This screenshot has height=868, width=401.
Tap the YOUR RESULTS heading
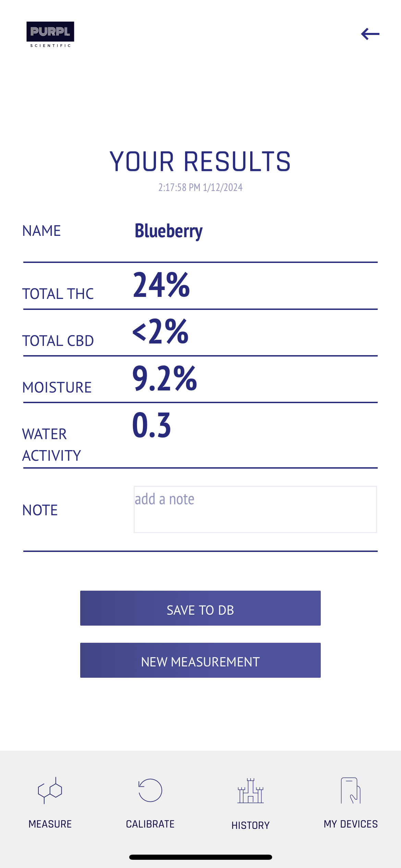pos(200,161)
